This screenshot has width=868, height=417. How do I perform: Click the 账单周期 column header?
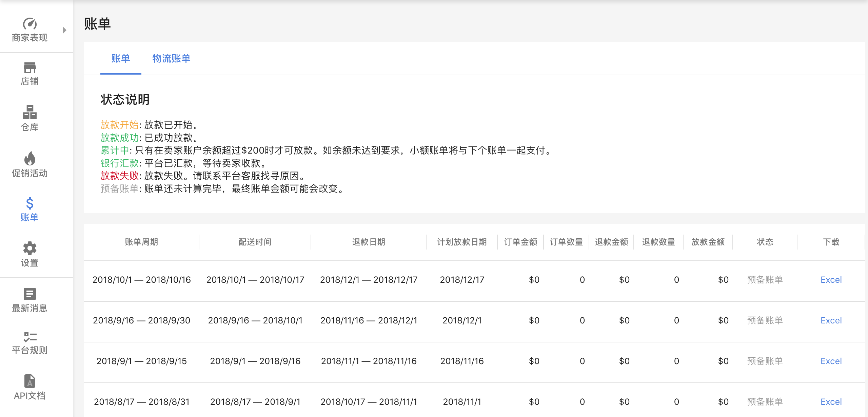[x=142, y=242]
